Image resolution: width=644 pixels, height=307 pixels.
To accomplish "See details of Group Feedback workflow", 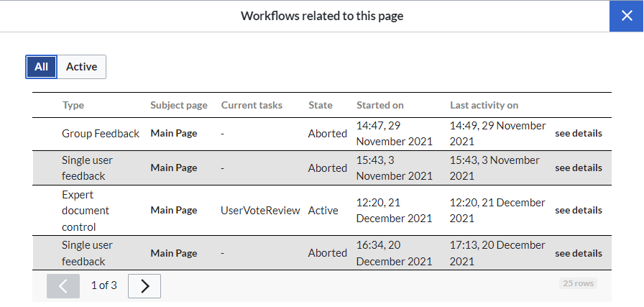I will (579, 134).
